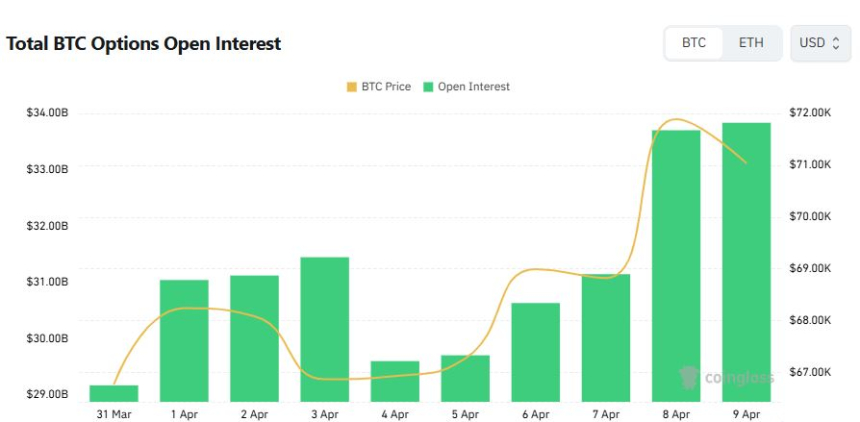Viewport: 860px width, 422px height.
Task: Select the 31 Mar open interest bar
Action: [x=114, y=392]
